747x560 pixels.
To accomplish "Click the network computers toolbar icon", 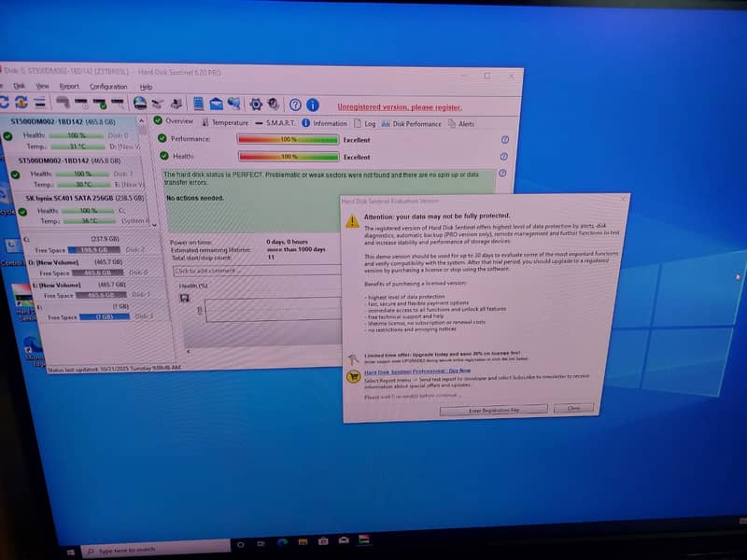I will (x=234, y=104).
